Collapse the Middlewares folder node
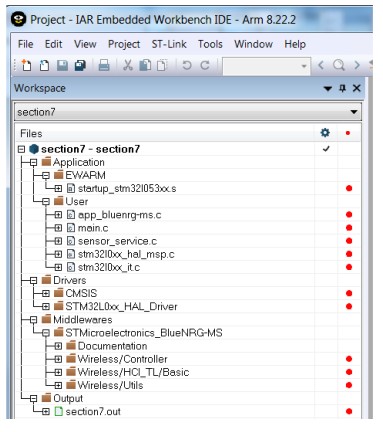This screenshot has height=432, width=383. click(34, 320)
